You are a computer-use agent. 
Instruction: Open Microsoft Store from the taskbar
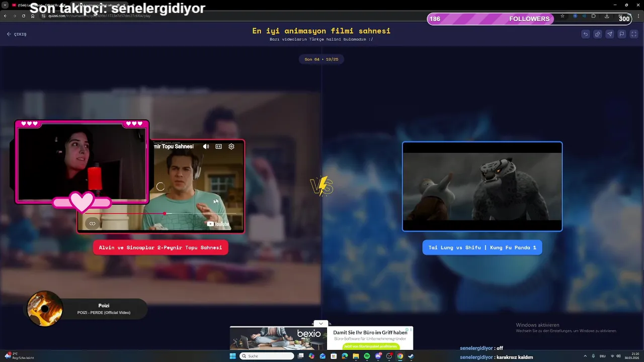pyautogui.click(x=334, y=356)
